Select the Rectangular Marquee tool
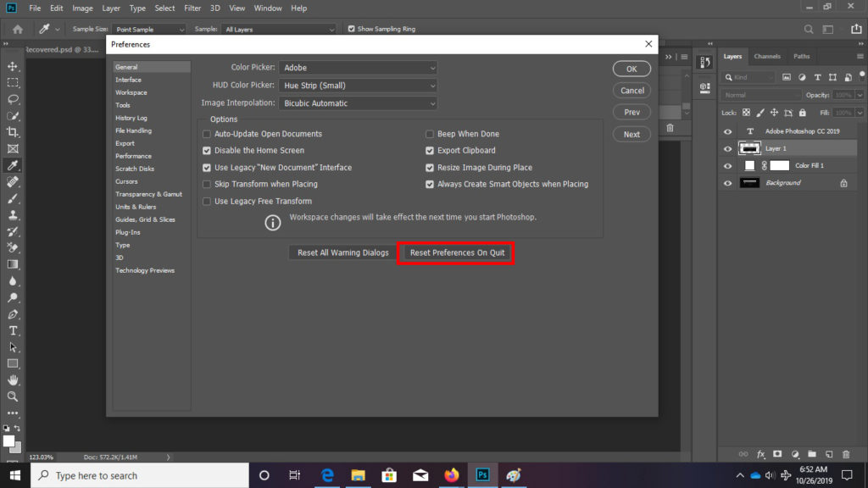The height and width of the screenshot is (488, 868). point(13,83)
